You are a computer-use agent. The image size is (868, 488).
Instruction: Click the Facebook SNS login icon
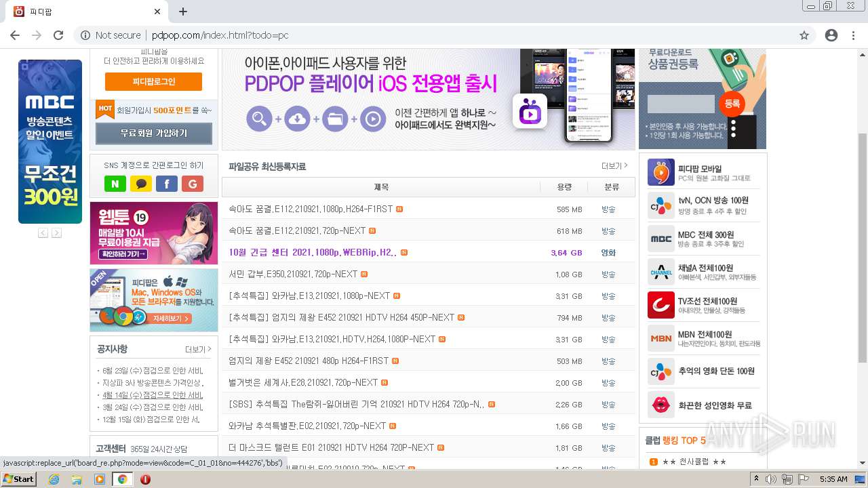coord(167,184)
